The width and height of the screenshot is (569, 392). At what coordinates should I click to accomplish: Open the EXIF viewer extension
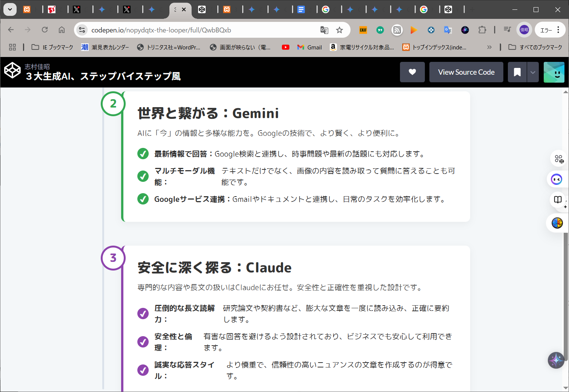(x=363, y=30)
